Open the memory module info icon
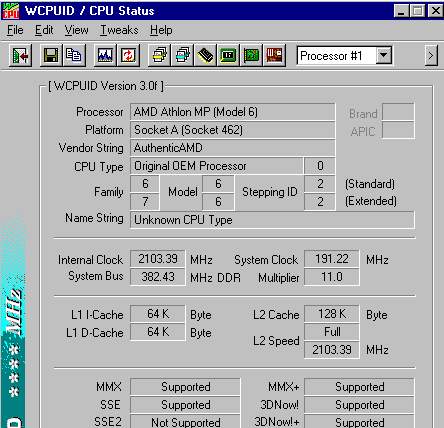This screenshot has height=428, width=444. pyautogui.click(x=205, y=55)
